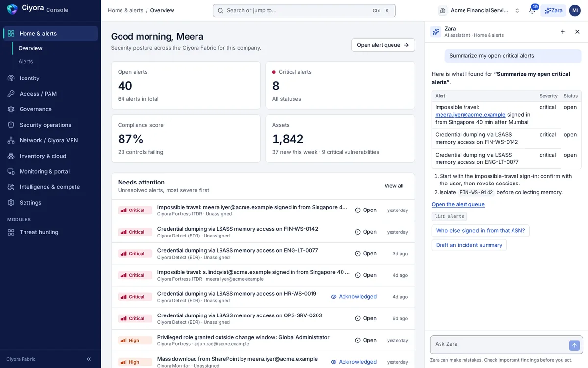
Task: Open the meera.iyer impossible travel alert row
Action: pos(263,210)
